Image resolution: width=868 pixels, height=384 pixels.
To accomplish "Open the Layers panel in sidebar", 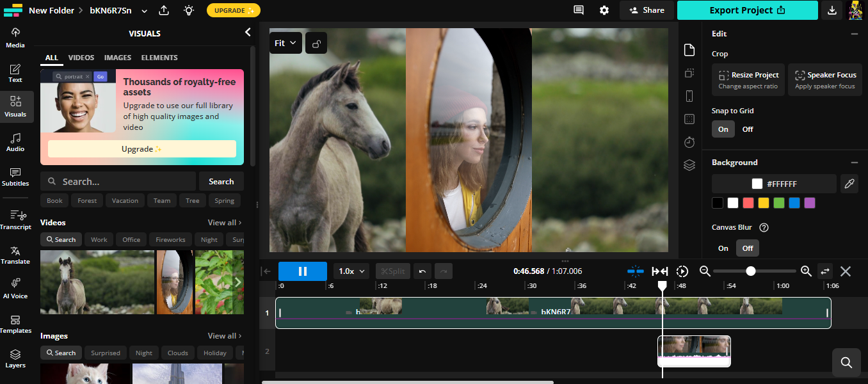I will coord(15,358).
